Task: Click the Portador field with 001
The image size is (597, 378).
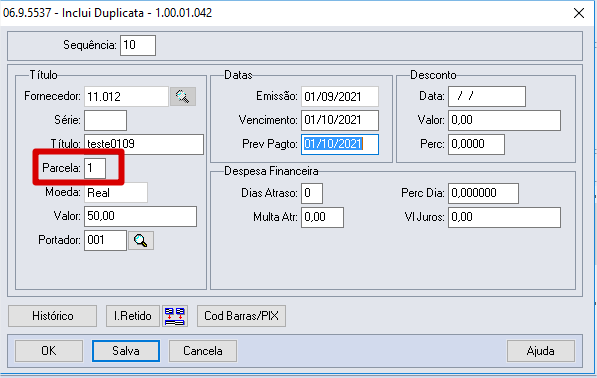Action: [x=105, y=241]
